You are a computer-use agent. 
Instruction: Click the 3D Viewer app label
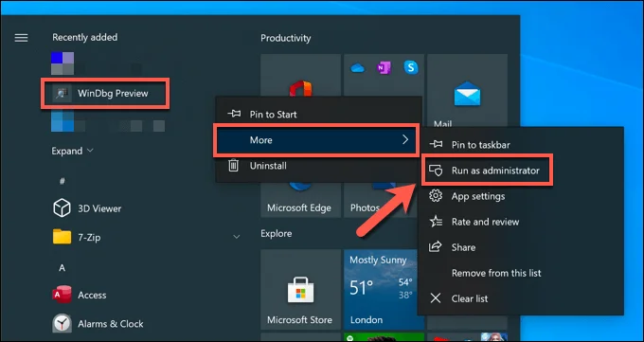99,208
